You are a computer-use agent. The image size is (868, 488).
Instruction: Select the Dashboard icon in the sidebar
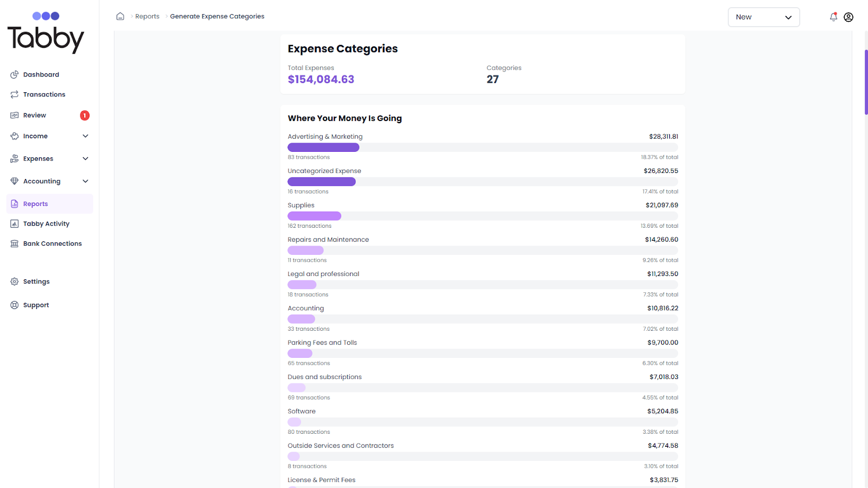(x=14, y=74)
